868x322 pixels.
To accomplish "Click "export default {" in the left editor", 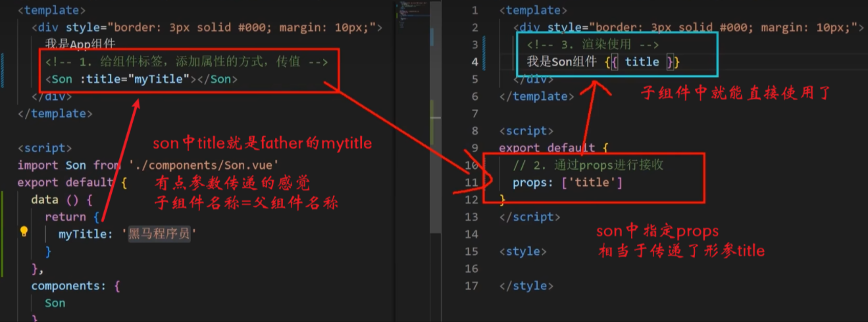I will pyautogui.click(x=72, y=182).
